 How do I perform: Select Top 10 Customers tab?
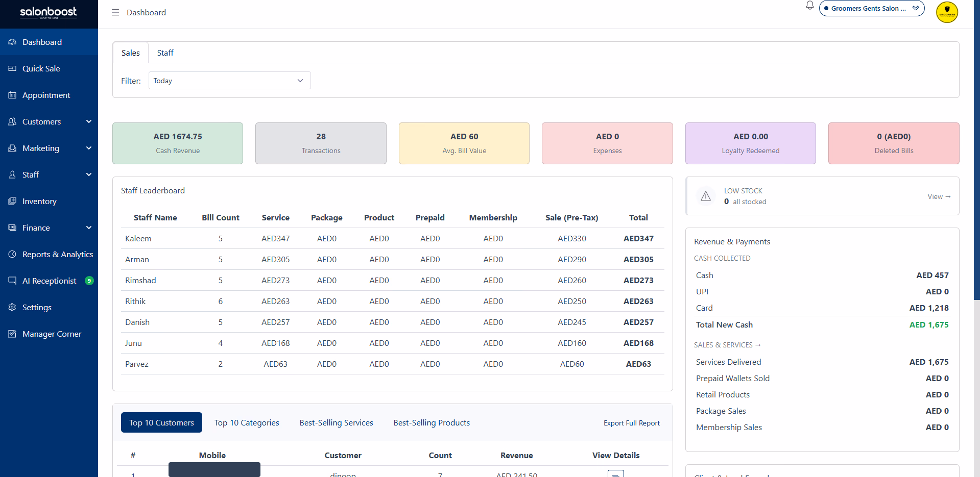coord(161,422)
